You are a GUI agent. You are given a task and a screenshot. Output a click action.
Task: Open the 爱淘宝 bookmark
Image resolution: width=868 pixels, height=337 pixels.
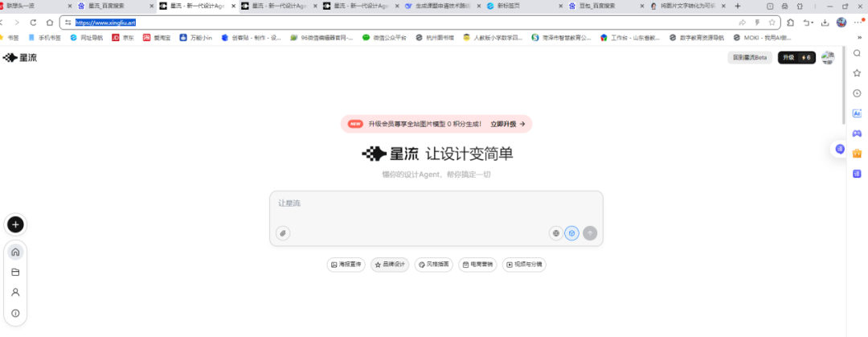158,38
